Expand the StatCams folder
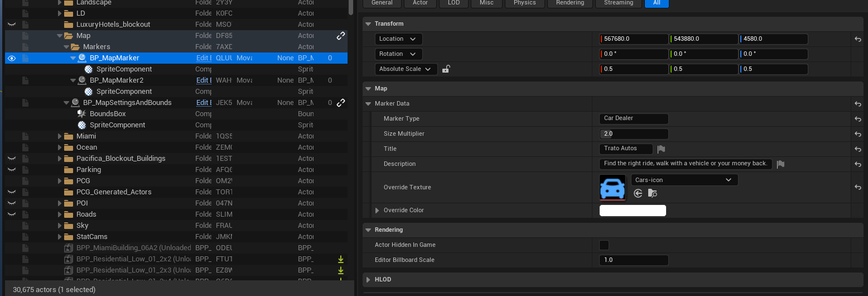The height and width of the screenshot is (296, 868). click(60, 237)
